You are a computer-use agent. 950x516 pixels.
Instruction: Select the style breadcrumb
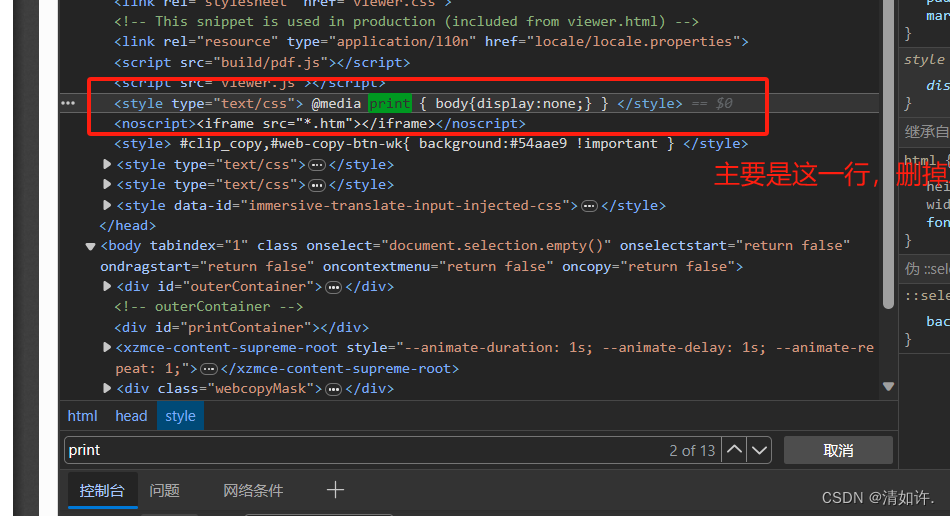(x=180, y=416)
